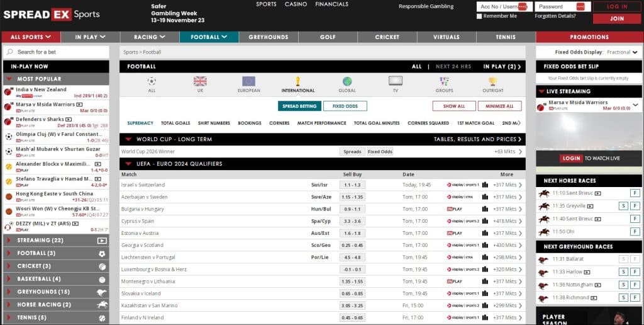Screen dimensions: 644x325
Task: Tick the Remember Me checkbox
Action: point(479,16)
